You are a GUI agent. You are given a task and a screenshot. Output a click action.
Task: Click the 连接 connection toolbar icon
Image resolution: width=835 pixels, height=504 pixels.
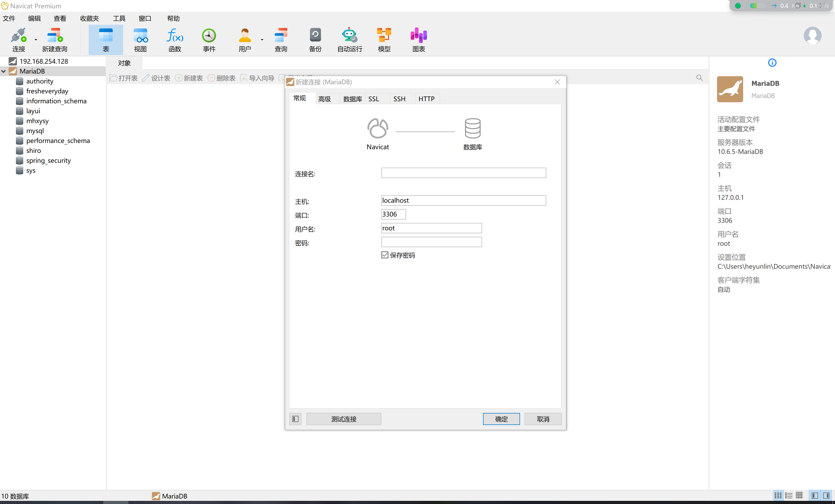point(19,40)
